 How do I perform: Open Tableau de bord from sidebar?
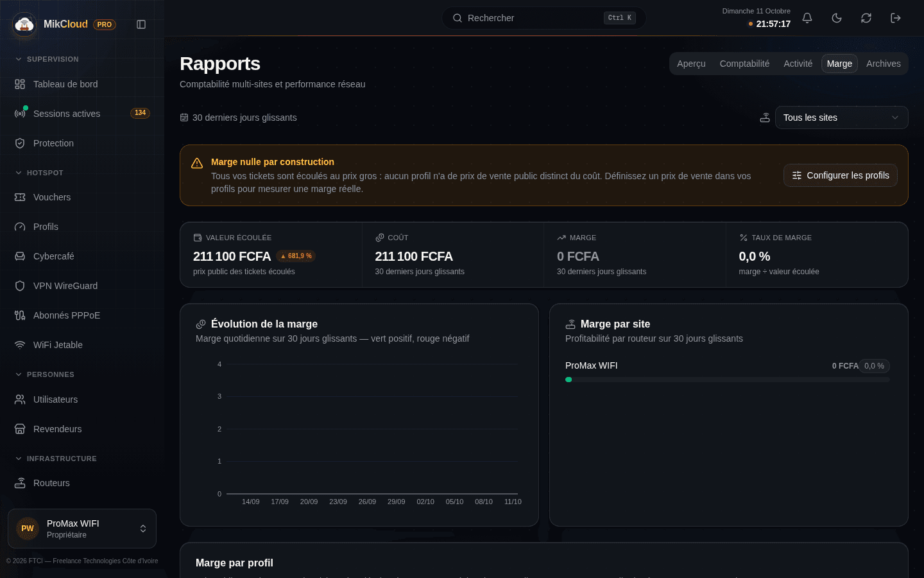pyautogui.click(x=82, y=84)
